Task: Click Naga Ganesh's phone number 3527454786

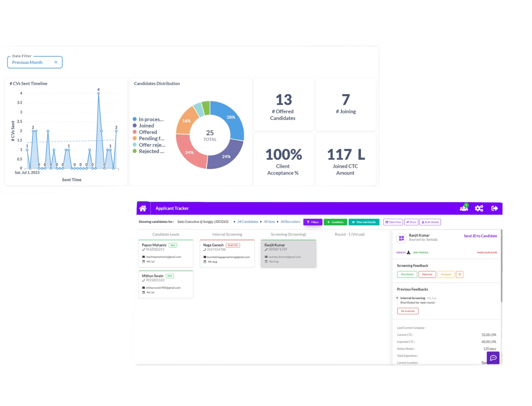Action: point(216,250)
